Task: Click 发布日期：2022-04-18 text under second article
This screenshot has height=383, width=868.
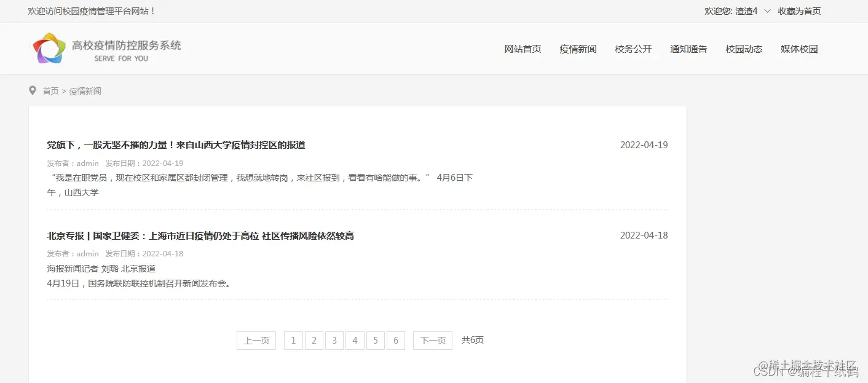Action: (x=144, y=254)
